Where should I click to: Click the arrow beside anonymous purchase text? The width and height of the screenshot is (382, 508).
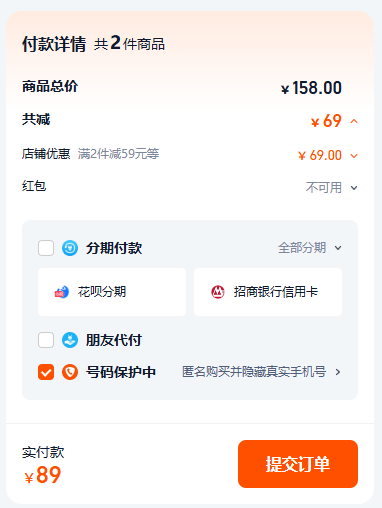[x=338, y=372]
